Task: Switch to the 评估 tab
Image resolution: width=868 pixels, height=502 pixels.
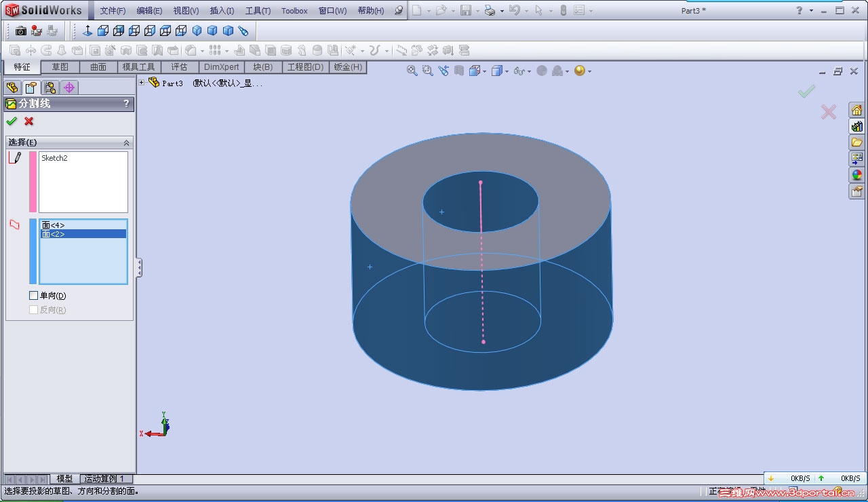Action: [179, 67]
